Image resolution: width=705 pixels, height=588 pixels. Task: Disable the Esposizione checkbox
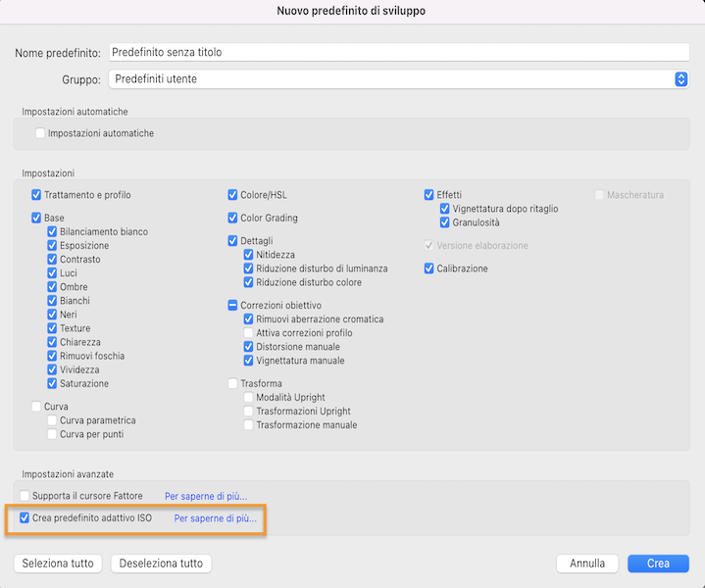53,246
